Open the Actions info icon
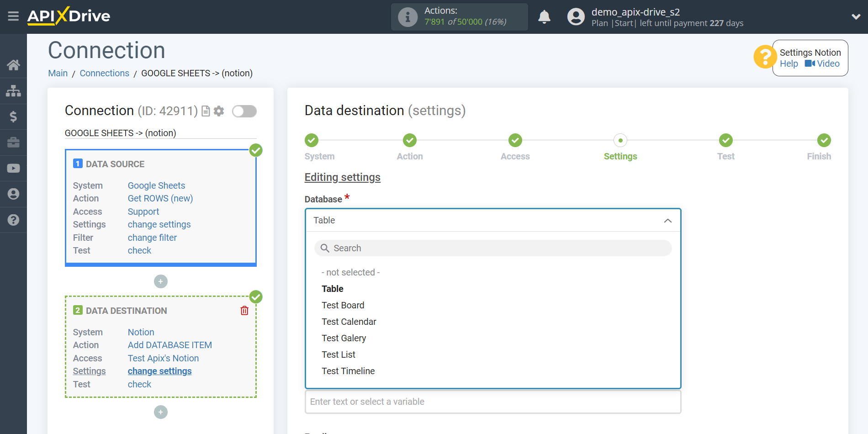The width and height of the screenshot is (868, 434). [x=408, y=17]
